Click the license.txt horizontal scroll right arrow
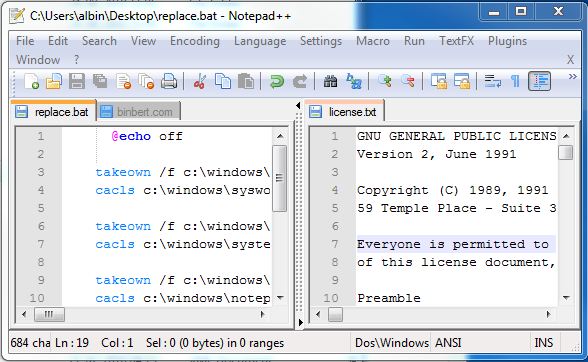The width and height of the screenshot is (588, 362). [548, 314]
